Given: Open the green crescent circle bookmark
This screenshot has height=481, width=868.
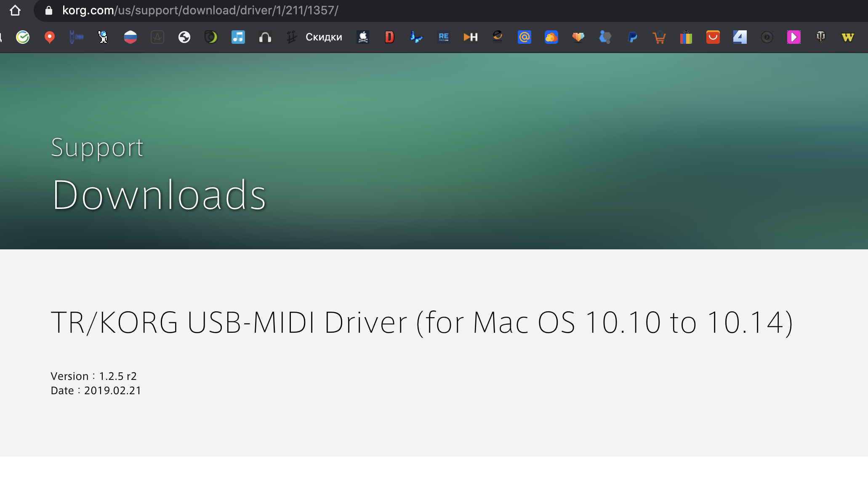Looking at the screenshot, I should point(211,37).
